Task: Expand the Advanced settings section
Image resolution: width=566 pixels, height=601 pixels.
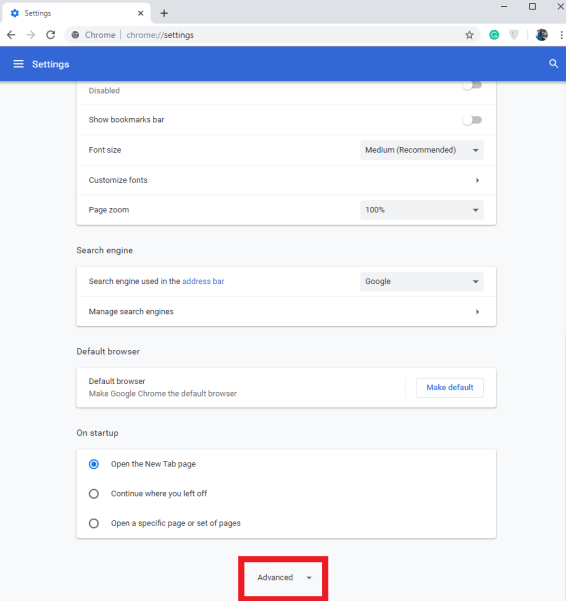Action: (x=284, y=577)
